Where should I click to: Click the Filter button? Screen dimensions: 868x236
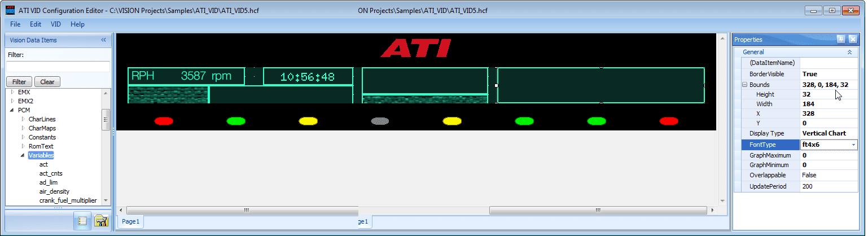click(19, 82)
